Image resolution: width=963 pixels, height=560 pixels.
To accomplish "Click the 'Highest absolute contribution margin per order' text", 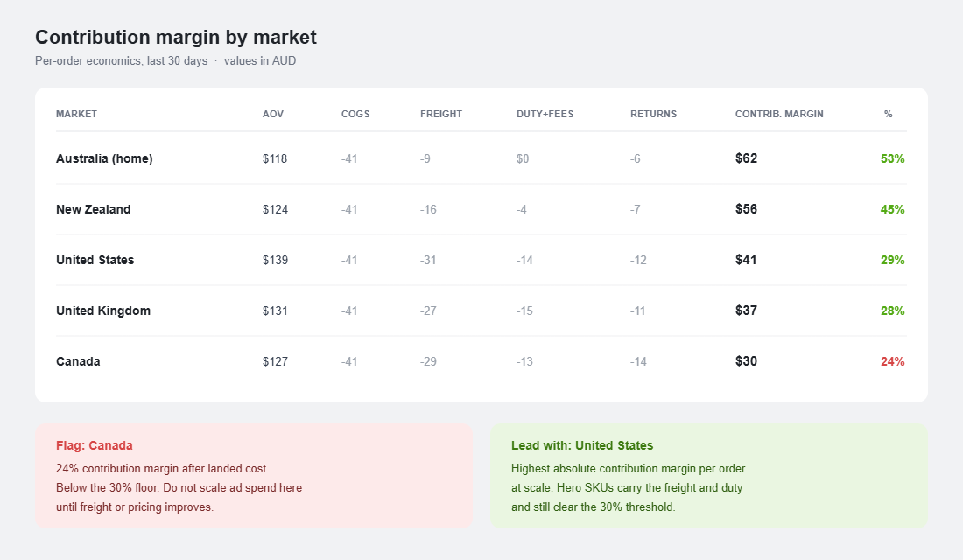I will tap(629, 468).
